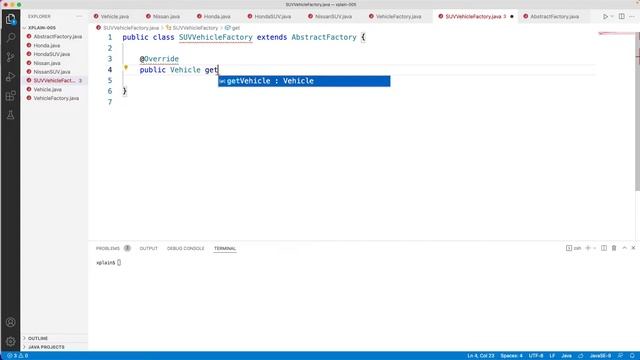Open the Source Control view icon
The image size is (640, 360).
tap(11, 57)
